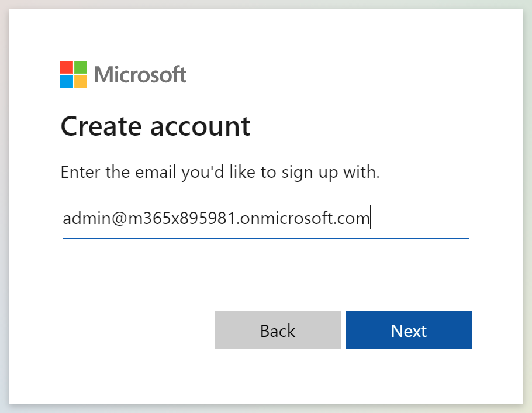Click the '@' symbol in the email
Viewport: 532px width, 413px height.
(112, 219)
